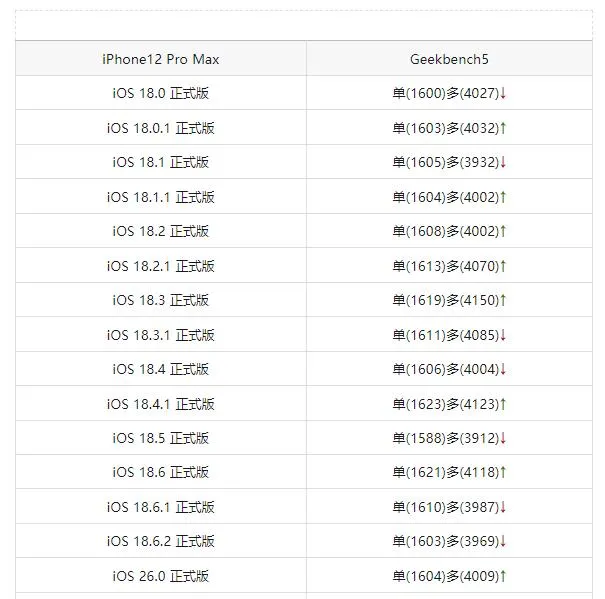Click the iOS 18.4 正式版 cell
This screenshot has width=605, height=599.
(x=161, y=369)
